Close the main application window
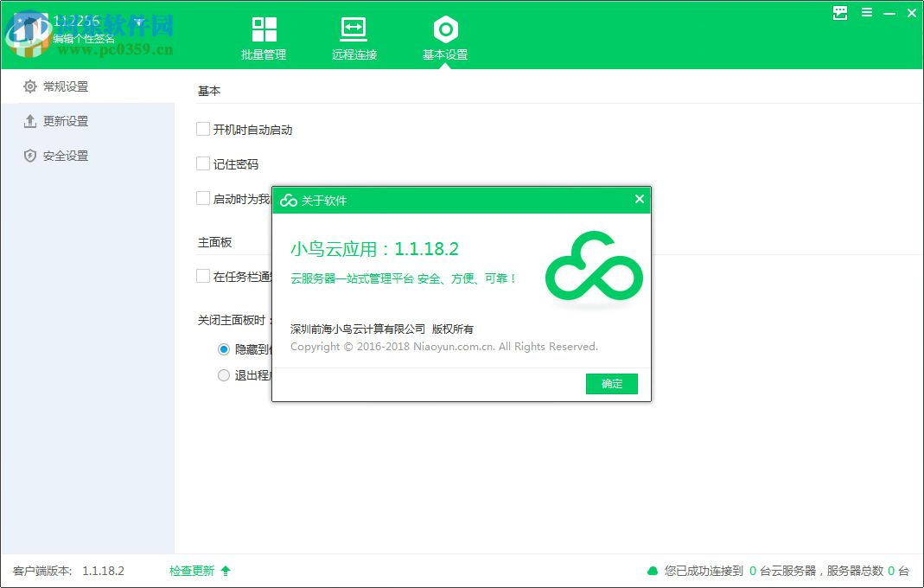 [x=912, y=12]
